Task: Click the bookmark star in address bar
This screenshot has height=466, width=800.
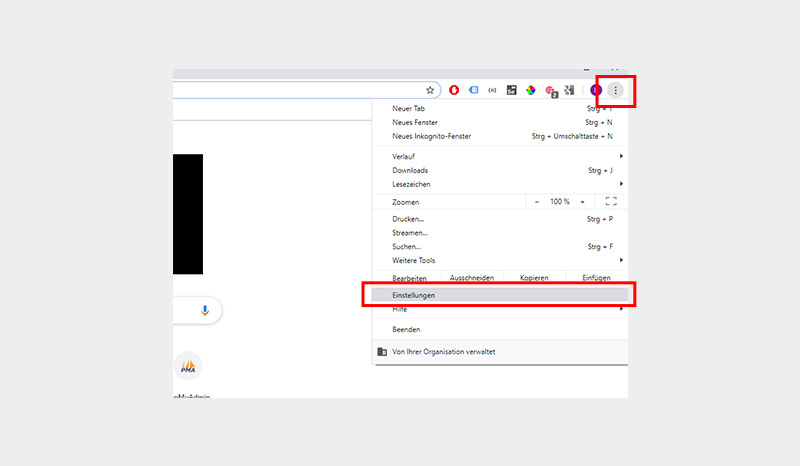Action: (430, 90)
